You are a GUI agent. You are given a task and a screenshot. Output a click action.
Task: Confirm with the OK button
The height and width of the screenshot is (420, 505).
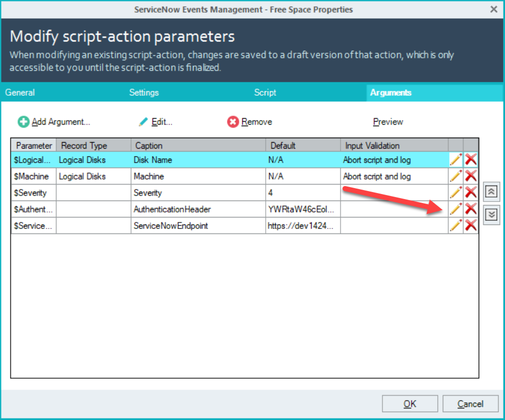click(x=410, y=404)
